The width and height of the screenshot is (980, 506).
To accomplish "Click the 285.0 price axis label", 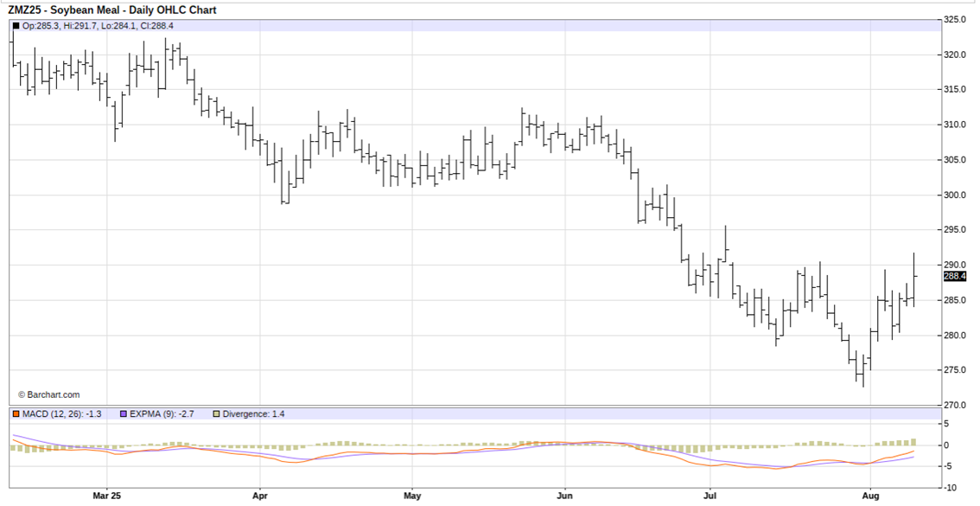I will coord(954,300).
